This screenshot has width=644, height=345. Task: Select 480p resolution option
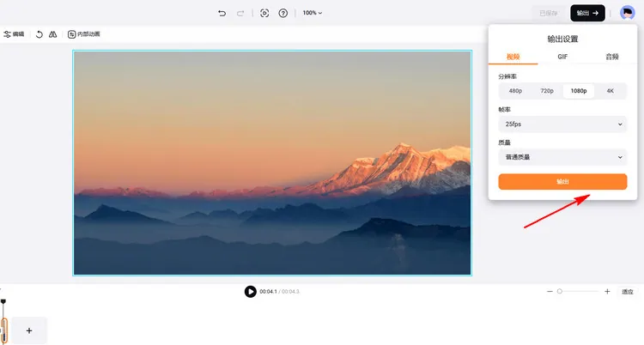click(x=515, y=90)
